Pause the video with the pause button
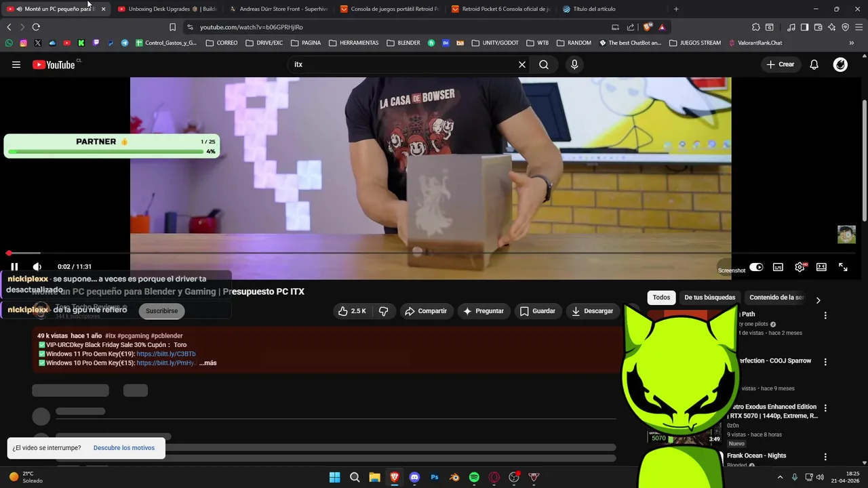 [14, 267]
